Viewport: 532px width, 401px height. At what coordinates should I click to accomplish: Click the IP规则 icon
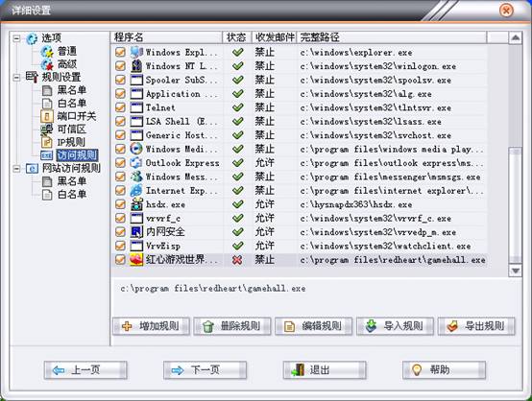(47, 142)
